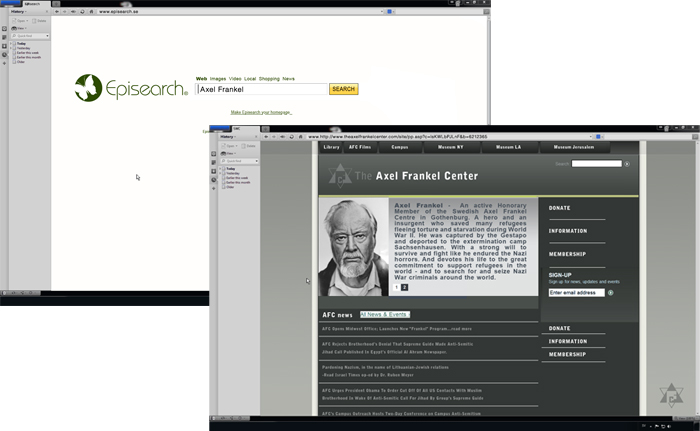Expand Today history folder in Episearch window
This screenshot has height=431, width=700.
point(11,43)
